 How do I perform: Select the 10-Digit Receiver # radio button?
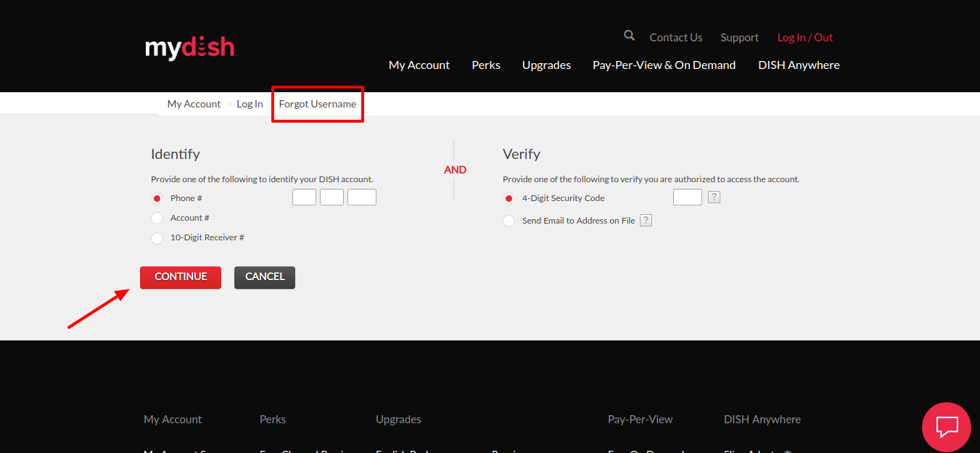click(157, 237)
